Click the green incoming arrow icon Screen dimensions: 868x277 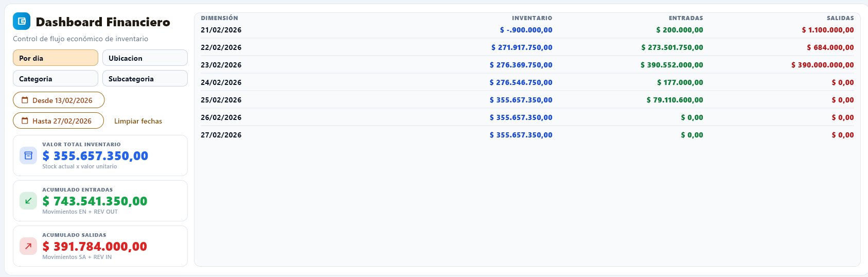28,201
